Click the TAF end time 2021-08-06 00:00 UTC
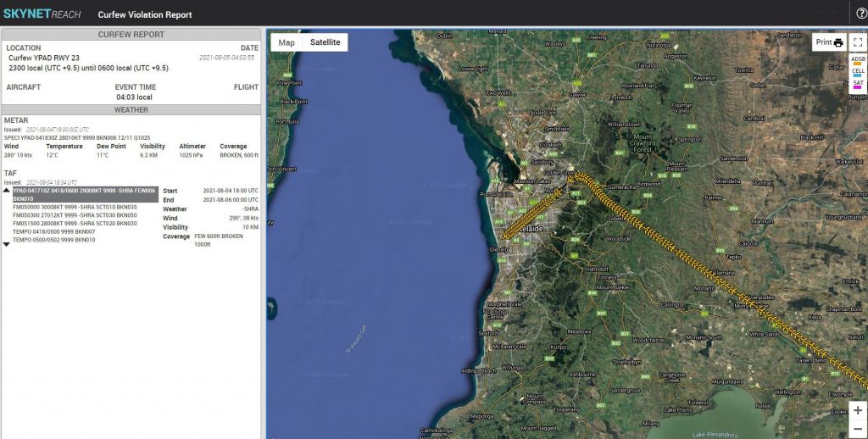Image resolution: width=868 pixels, height=439 pixels. click(x=231, y=200)
